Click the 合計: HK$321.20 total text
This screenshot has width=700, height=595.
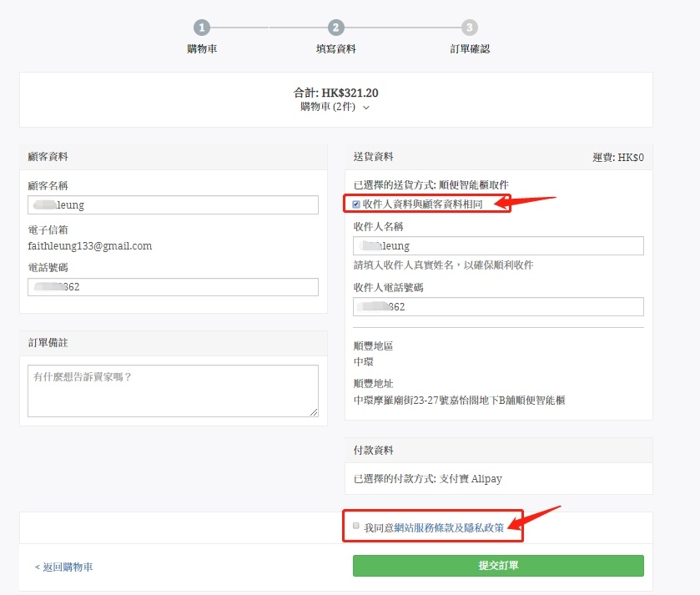click(335, 93)
